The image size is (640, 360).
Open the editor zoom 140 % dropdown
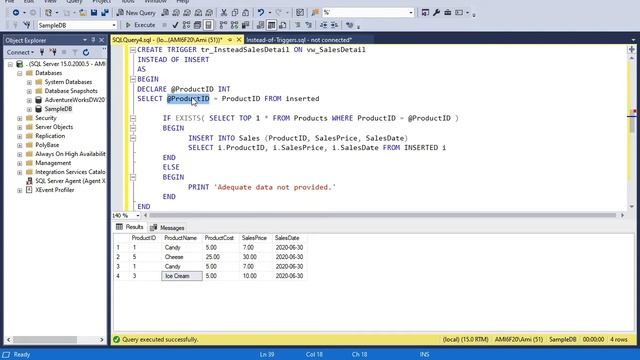(x=138, y=215)
